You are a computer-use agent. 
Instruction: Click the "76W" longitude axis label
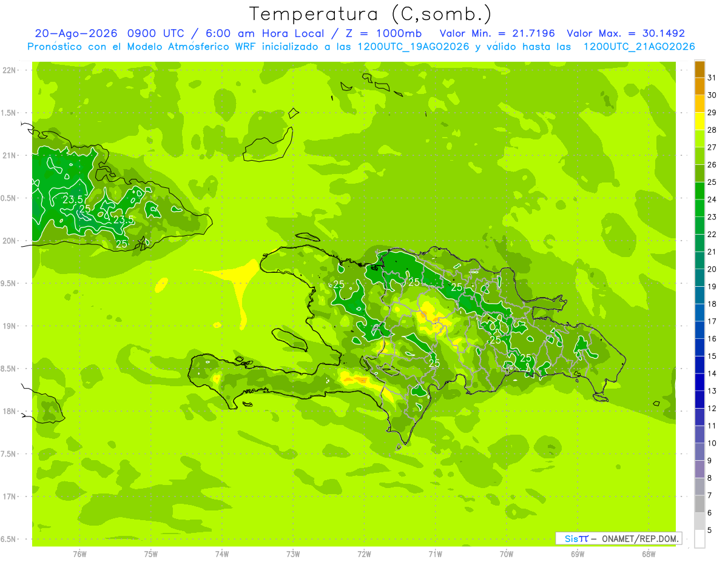79,554
